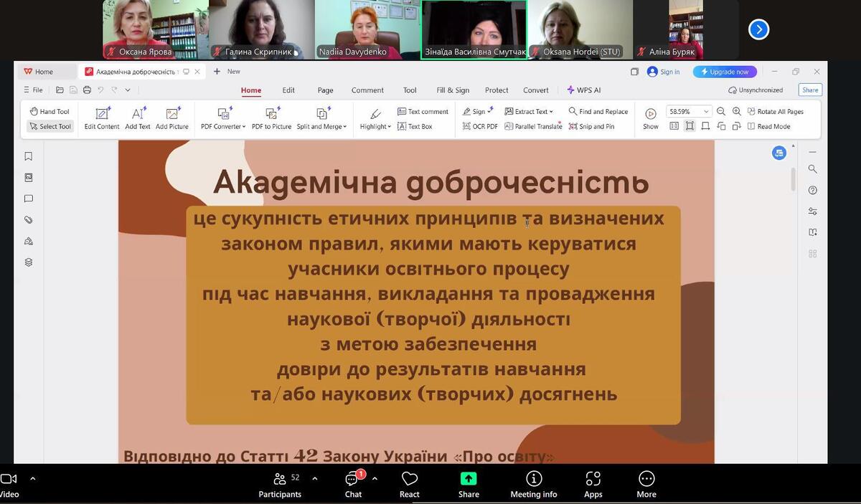Open the OCR PDF tool
861x504 pixels.
click(480, 127)
